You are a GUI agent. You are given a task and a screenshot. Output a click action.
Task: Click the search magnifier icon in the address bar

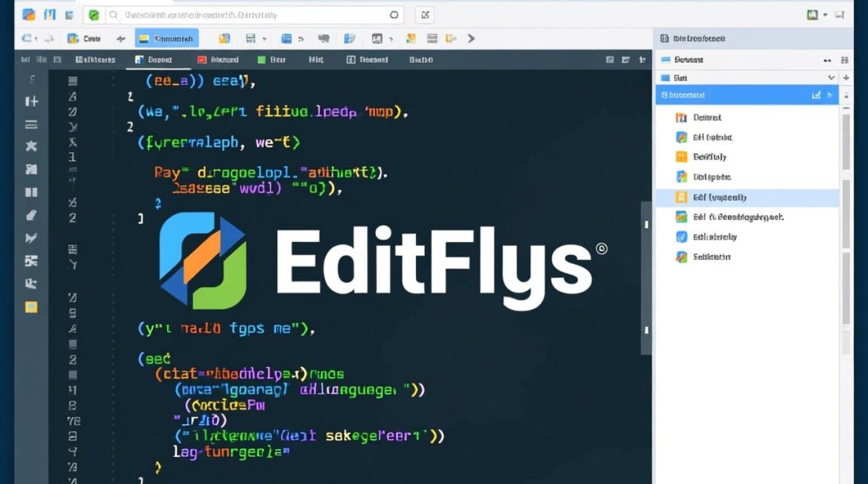(x=114, y=15)
